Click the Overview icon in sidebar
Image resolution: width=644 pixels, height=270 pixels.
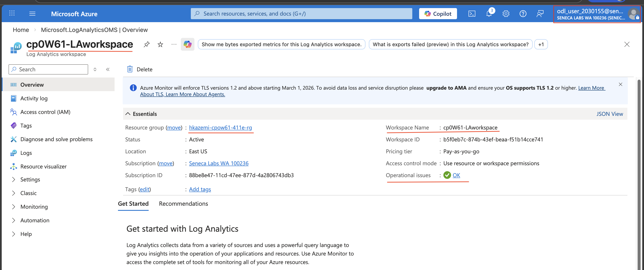pos(13,85)
